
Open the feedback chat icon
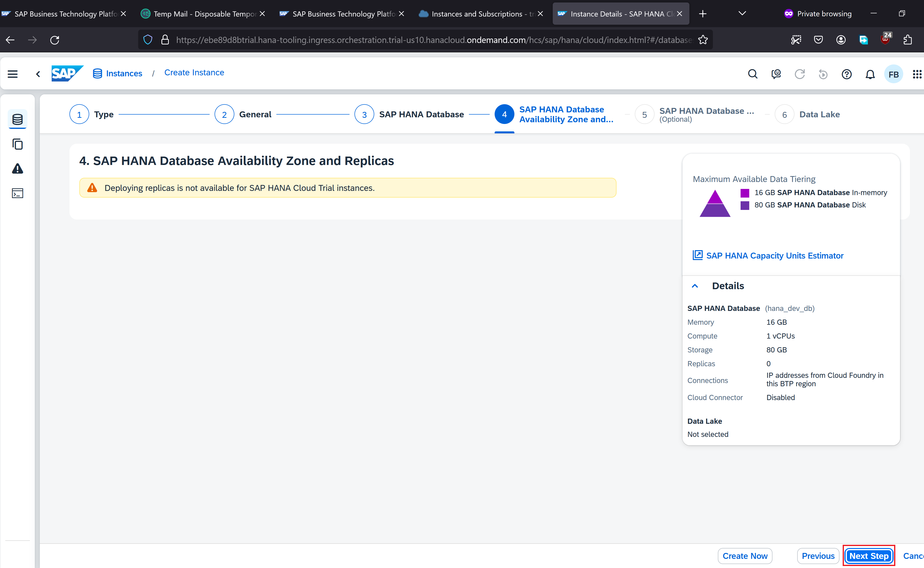(776, 74)
